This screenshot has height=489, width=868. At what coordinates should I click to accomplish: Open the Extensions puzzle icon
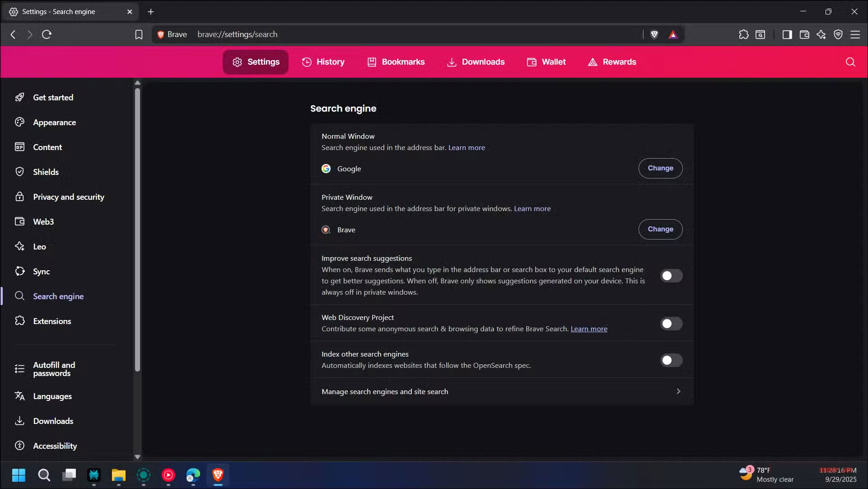click(x=744, y=34)
